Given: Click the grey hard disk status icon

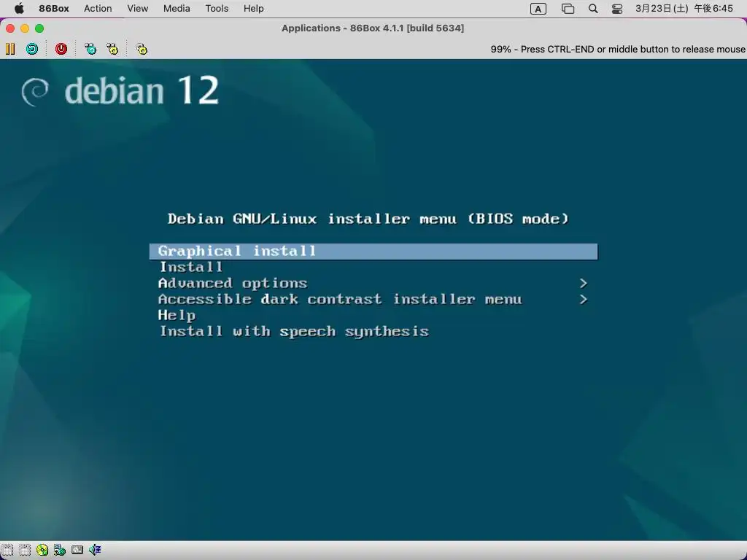Looking at the screenshot, I should [x=77, y=550].
